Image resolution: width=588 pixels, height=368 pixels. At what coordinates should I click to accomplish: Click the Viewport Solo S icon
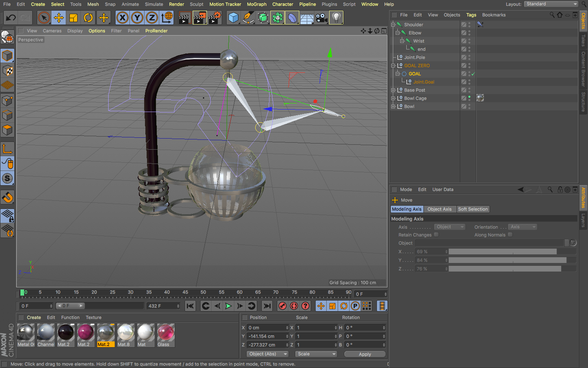point(7,178)
